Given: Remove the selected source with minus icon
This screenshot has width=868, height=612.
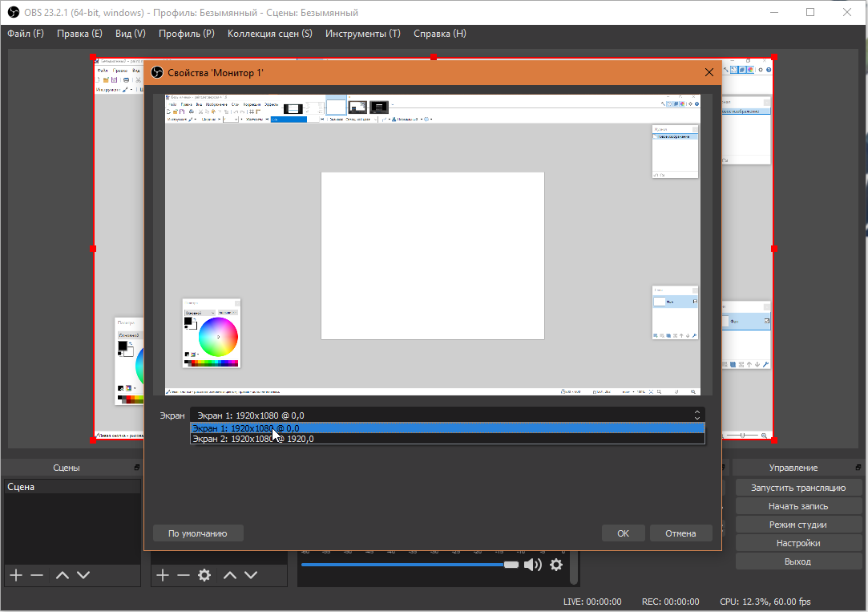Looking at the screenshot, I should tap(184, 575).
